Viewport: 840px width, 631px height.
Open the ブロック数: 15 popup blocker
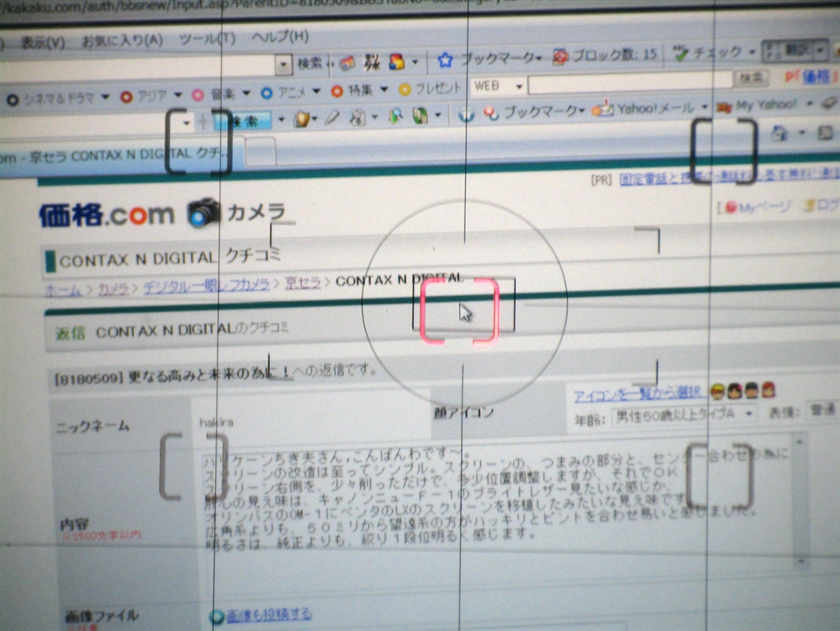tap(605, 55)
